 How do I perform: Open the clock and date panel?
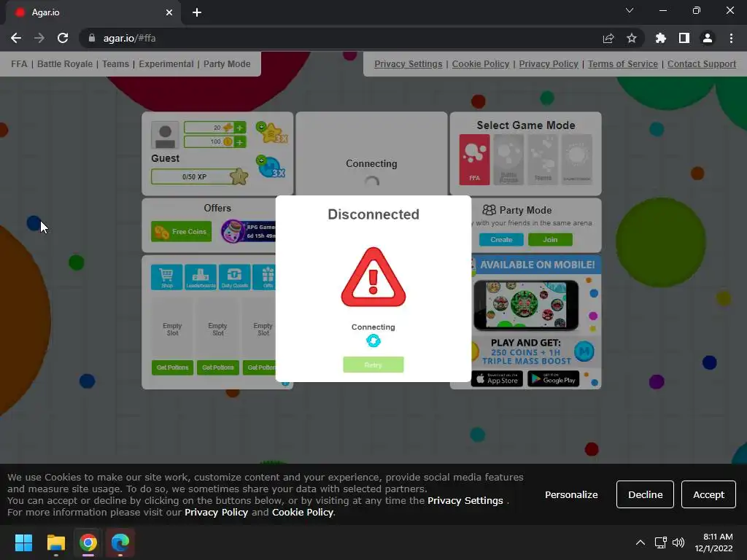pyautogui.click(x=713, y=542)
